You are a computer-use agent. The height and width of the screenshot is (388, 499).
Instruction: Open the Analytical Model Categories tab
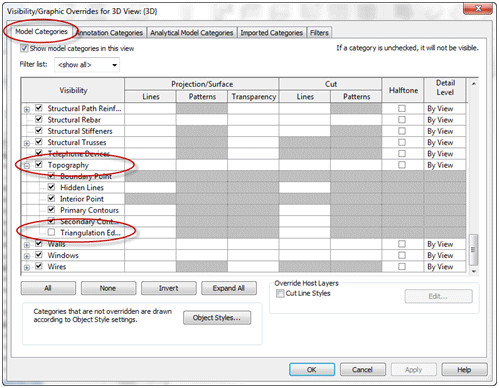pyautogui.click(x=191, y=33)
